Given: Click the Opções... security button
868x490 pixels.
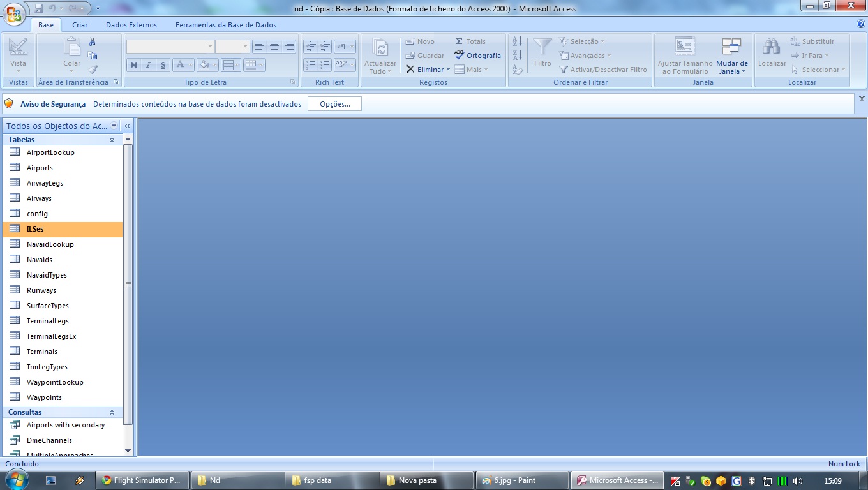Looking at the screenshot, I should click(334, 104).
